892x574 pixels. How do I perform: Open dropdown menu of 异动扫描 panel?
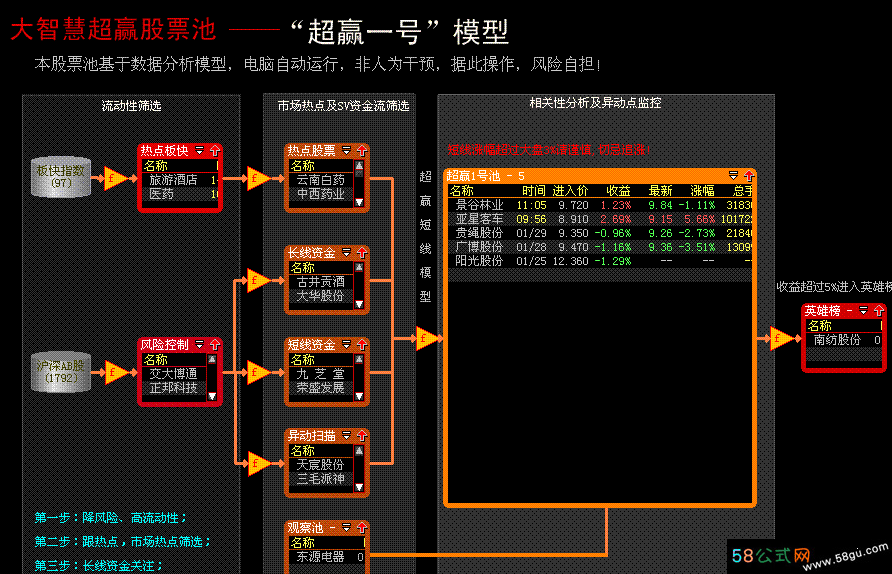coord(346,436)
